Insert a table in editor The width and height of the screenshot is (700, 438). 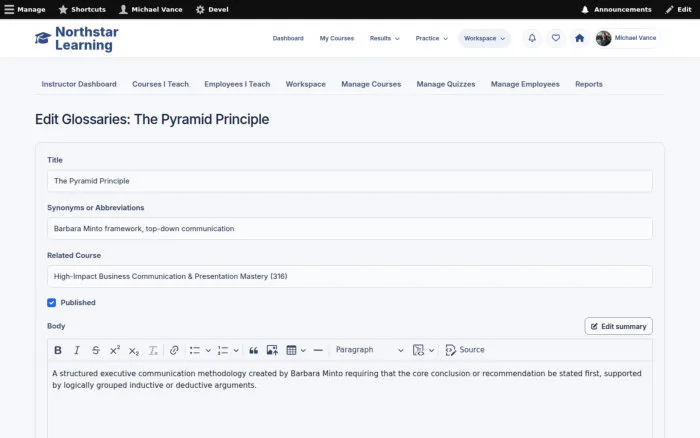click(x=292, y=350)
